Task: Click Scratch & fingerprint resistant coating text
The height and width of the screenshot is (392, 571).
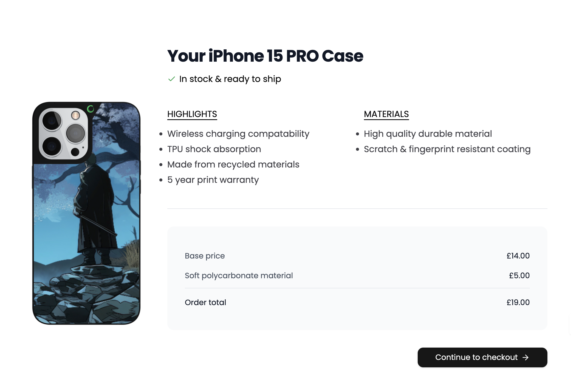Action: click(x=447, y=149)
